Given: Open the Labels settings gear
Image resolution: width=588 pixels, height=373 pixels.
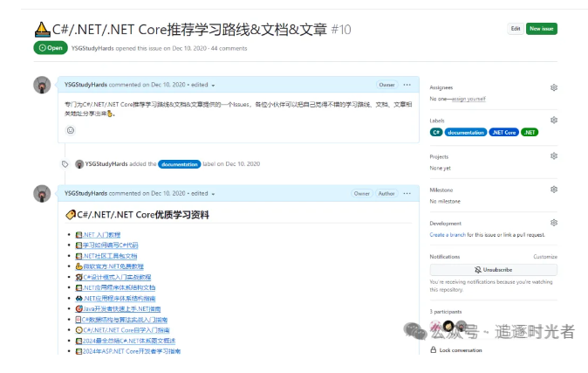Looking at the screenshot, I should [553, 121].
